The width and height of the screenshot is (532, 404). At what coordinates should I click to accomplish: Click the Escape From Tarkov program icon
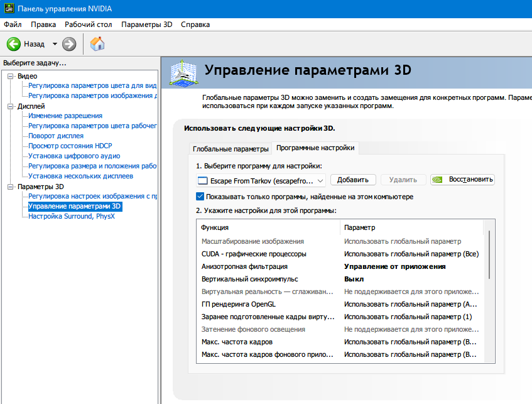(x=202, y=180)
